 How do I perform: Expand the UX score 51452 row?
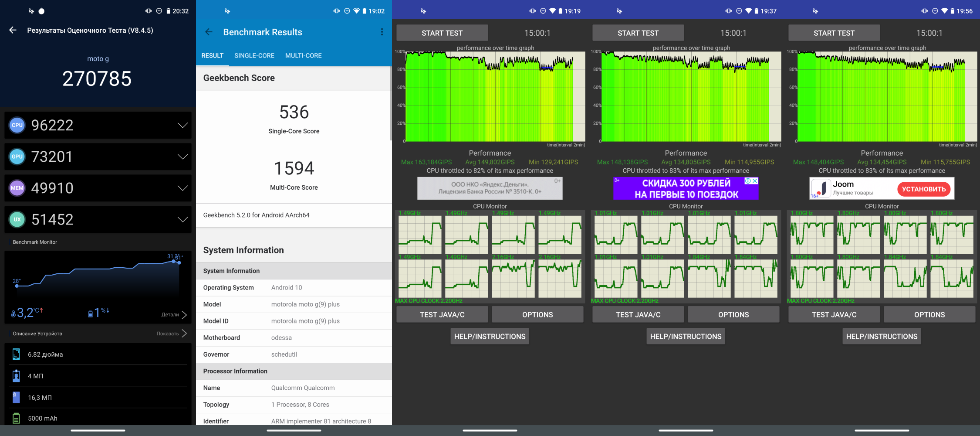pos(98,219)
